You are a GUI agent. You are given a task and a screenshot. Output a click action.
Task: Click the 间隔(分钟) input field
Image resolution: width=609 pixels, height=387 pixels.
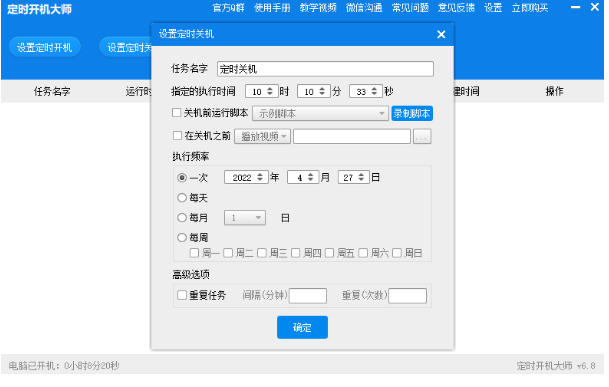tap(308, 296)
